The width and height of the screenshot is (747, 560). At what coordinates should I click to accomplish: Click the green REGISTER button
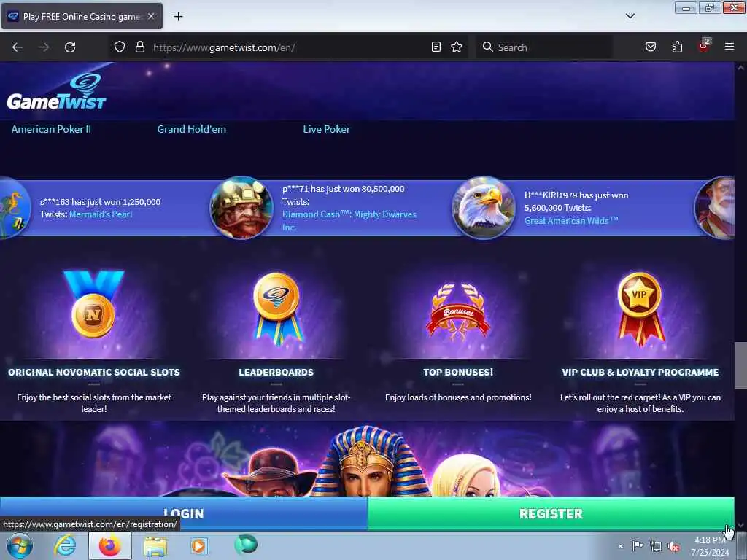(x=551, y=513)
